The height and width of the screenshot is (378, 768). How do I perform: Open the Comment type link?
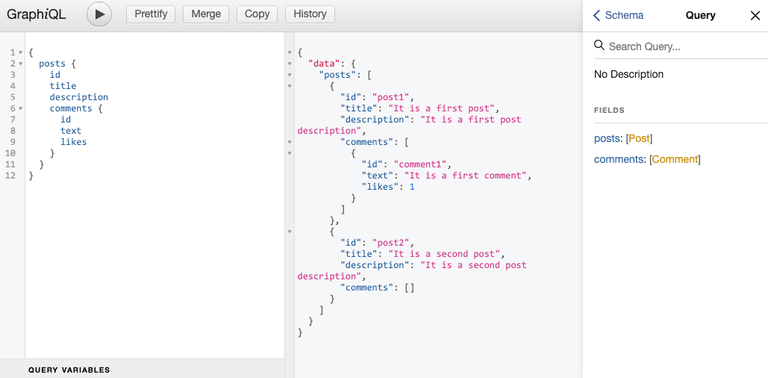(x=675, y=160)
